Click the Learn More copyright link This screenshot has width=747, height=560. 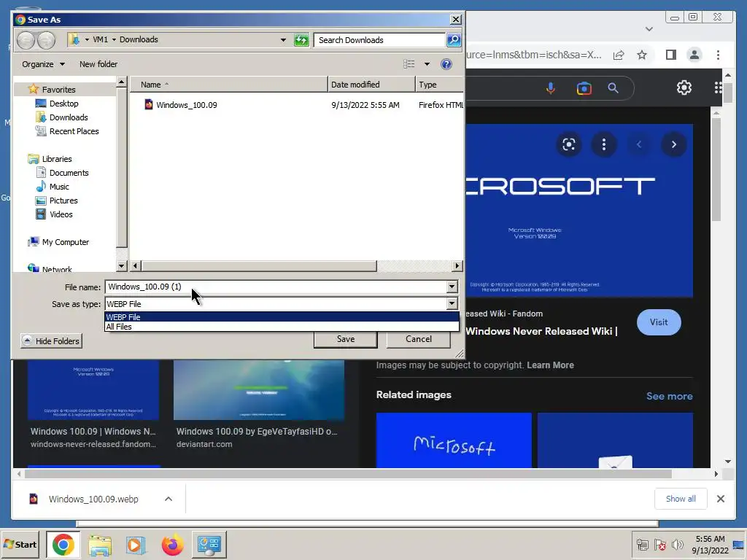550,365
